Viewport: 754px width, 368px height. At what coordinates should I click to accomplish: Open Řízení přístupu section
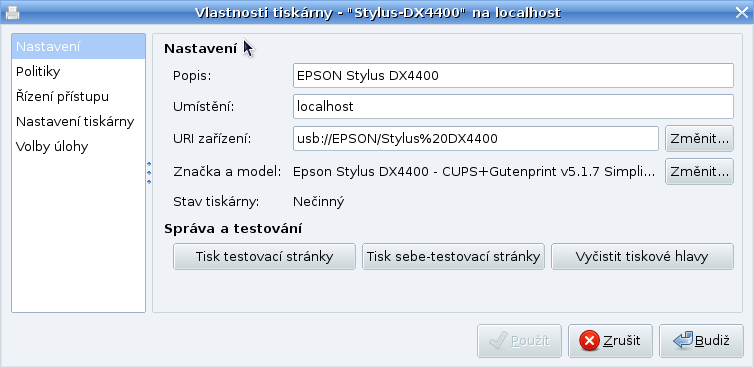78,97
